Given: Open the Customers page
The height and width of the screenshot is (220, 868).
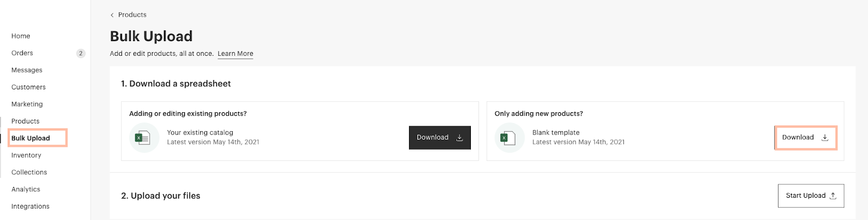Looking at the screenshot, I should [28, 87].
